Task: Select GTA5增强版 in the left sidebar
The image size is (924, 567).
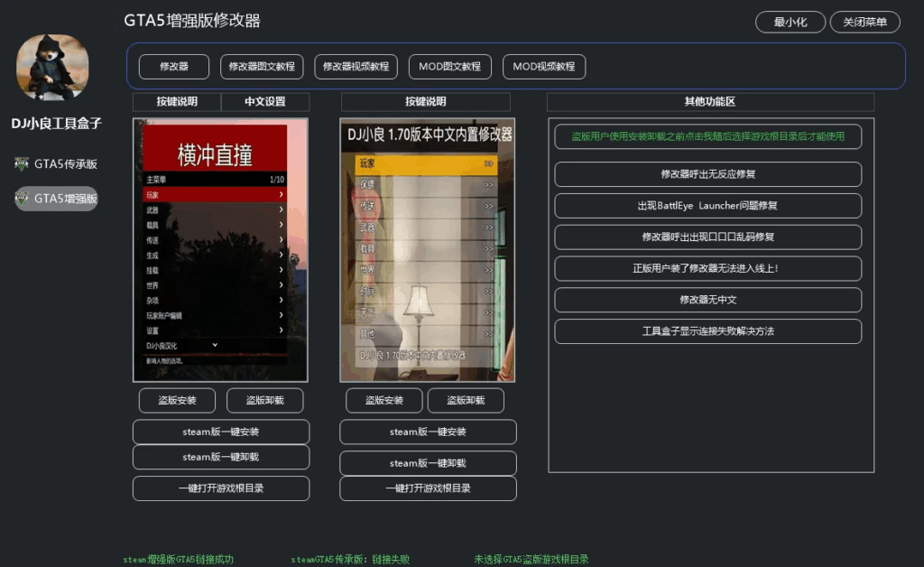Action: coord(54,198)
